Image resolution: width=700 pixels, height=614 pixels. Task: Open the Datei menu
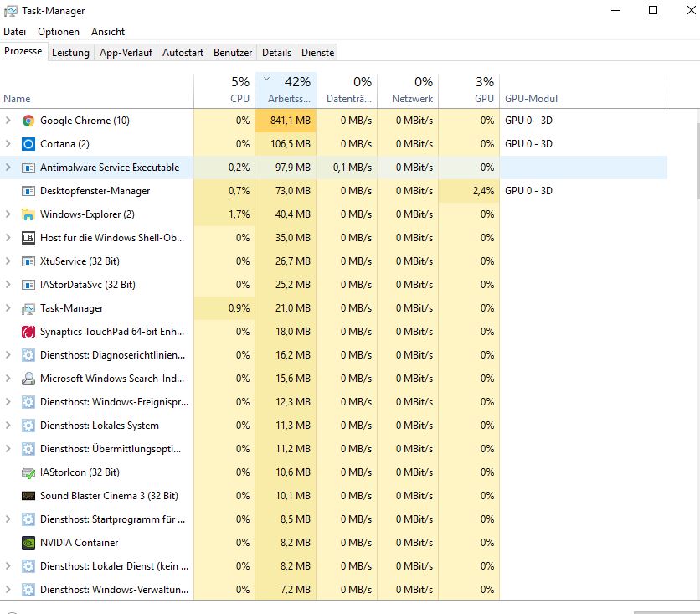(x=15, y=32)
